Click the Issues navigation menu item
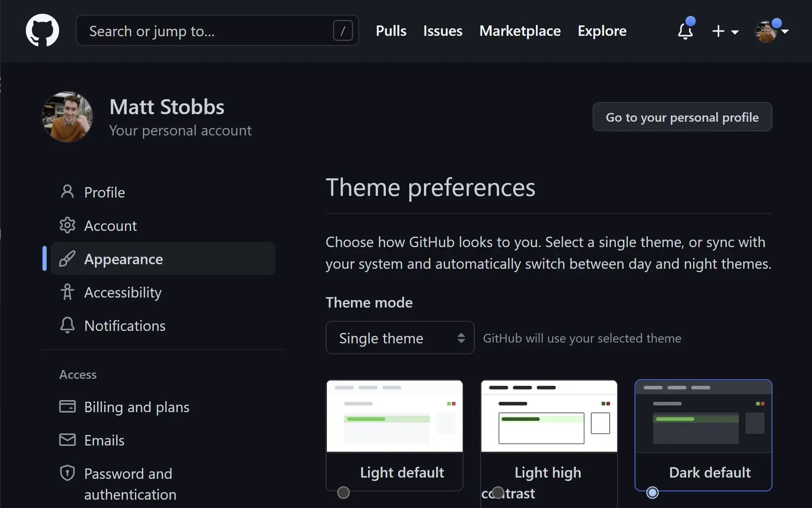Screen dimensions: 812x508 click(x=443, y=30)
